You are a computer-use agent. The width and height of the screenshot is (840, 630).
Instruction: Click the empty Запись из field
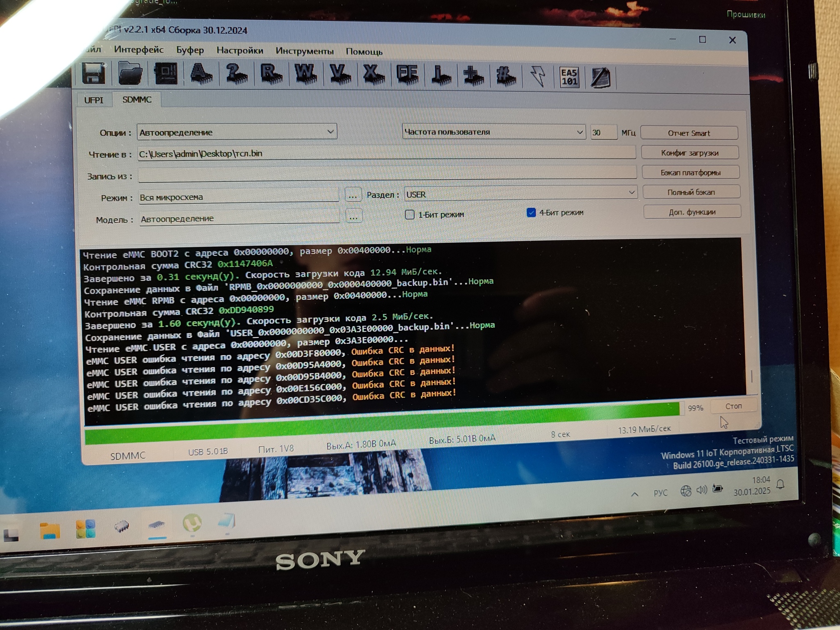(x=387, y=174)
